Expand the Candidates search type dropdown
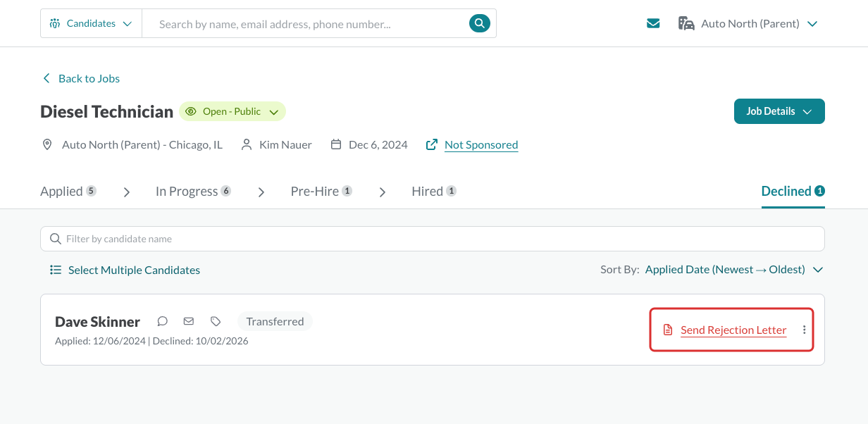The image size is (868, 424). coord(91,23)
